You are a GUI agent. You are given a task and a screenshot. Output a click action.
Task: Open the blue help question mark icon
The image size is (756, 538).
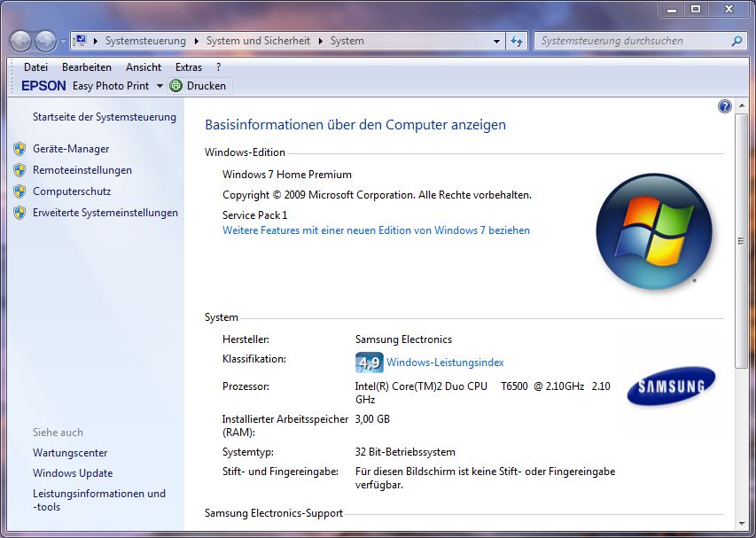725,106
